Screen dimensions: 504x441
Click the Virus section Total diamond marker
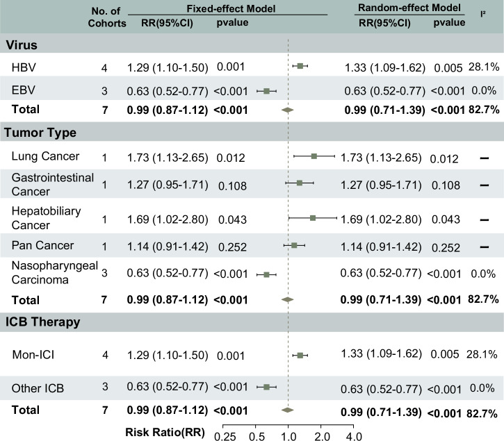(x=287, y=110)
